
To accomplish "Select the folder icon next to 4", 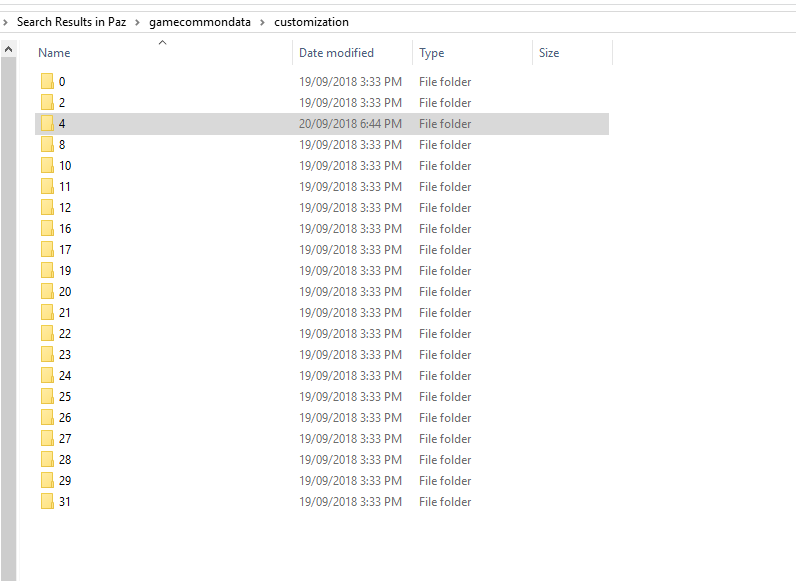I will (47, 124).
